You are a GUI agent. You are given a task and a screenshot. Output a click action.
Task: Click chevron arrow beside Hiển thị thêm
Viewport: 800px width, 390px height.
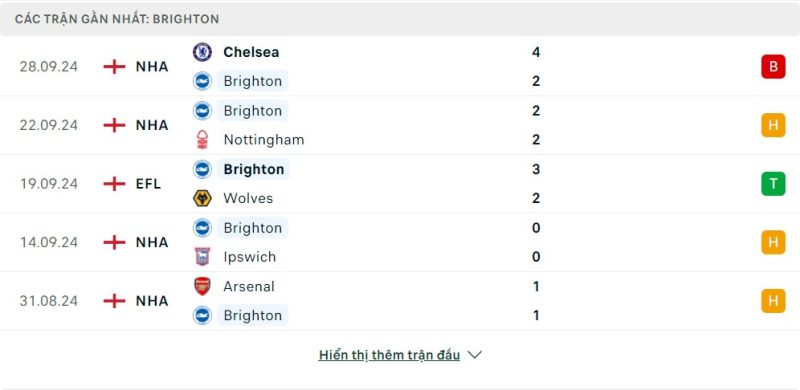pos(474,355)
